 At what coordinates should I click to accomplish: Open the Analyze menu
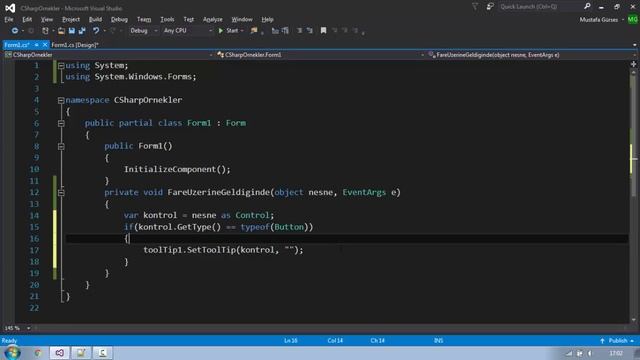213,19
